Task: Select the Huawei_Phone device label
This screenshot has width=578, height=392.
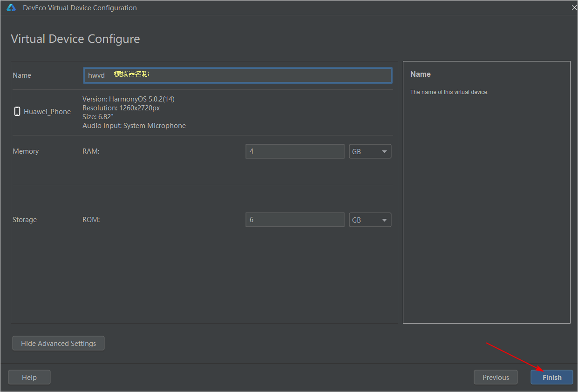Action: [x=47, y=112]
